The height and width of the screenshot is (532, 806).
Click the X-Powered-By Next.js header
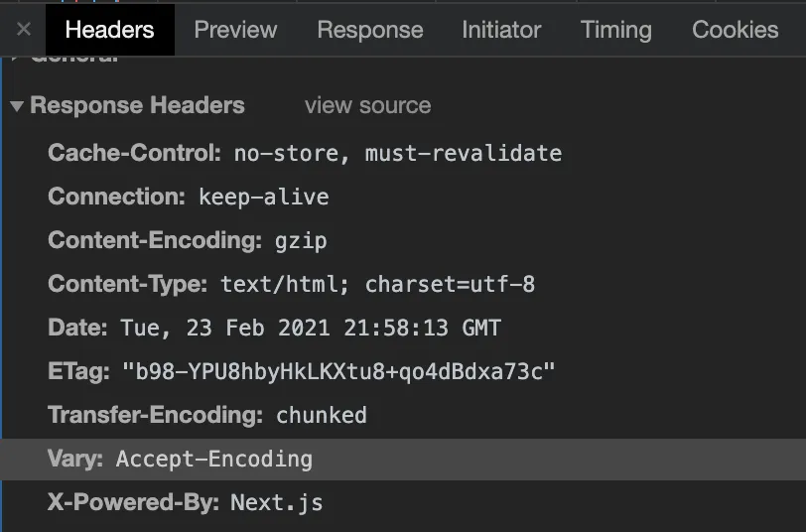186,502
